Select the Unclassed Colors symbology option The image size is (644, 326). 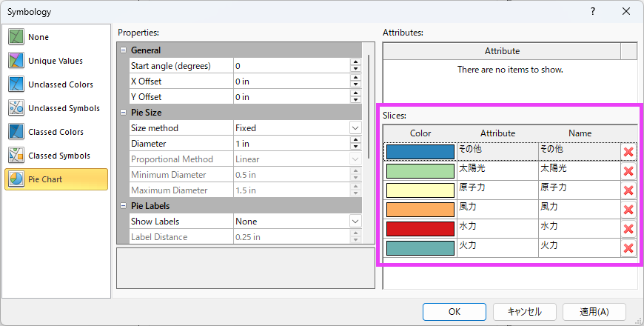(x=16, y=84)
